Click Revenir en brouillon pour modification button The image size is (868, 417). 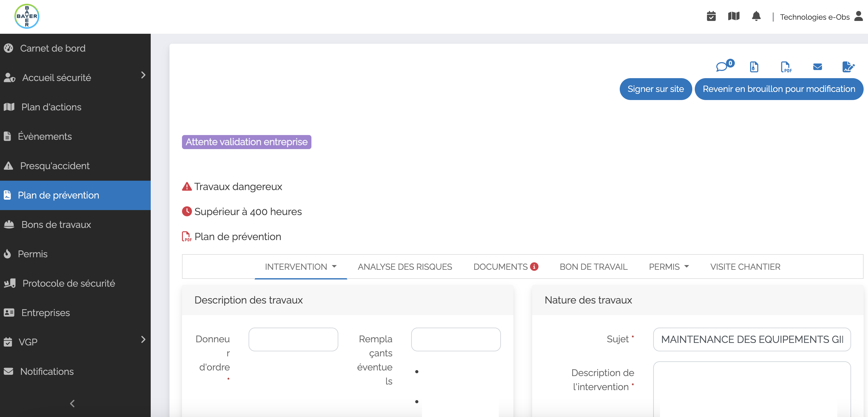(778, 88)
